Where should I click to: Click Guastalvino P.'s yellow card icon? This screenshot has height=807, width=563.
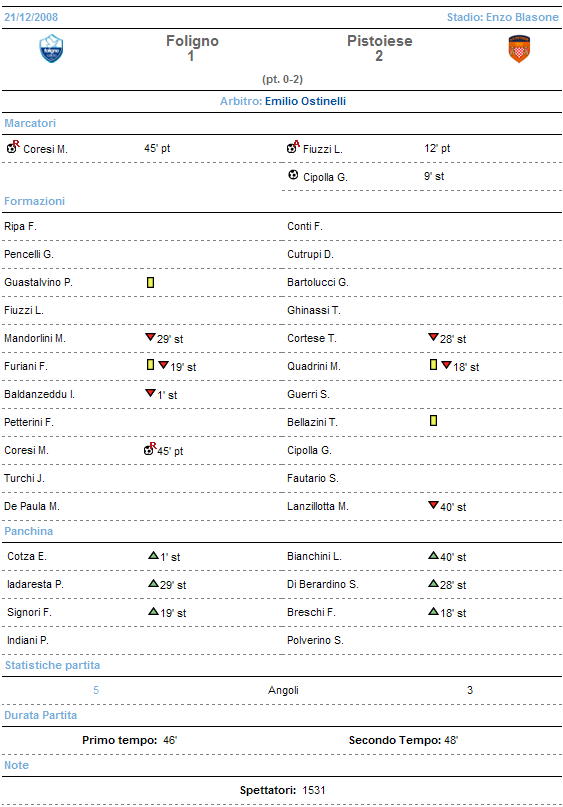tap(150, 282)
